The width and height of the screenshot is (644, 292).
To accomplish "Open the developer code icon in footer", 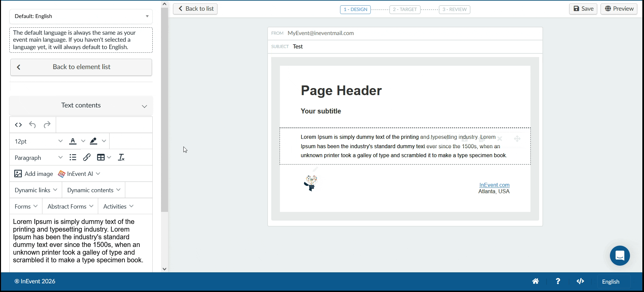I will [580, 281].
